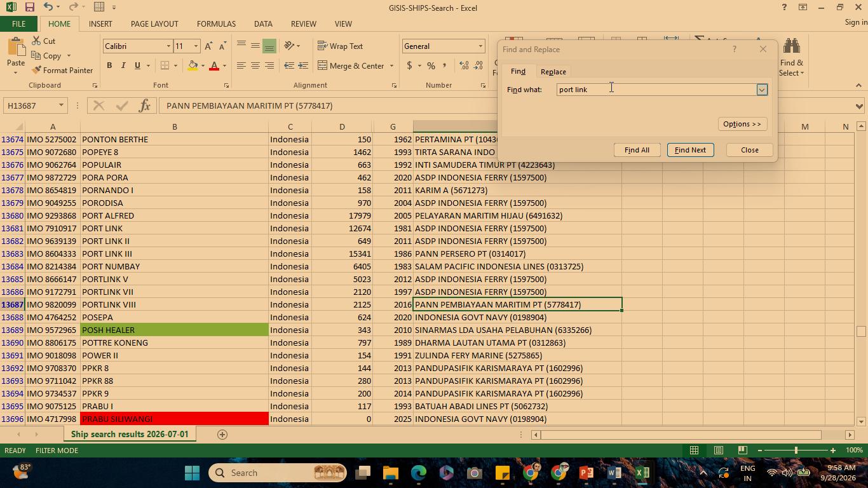Click the Center align icon
The image size is (868, 488).
click(x=255, y=65)
